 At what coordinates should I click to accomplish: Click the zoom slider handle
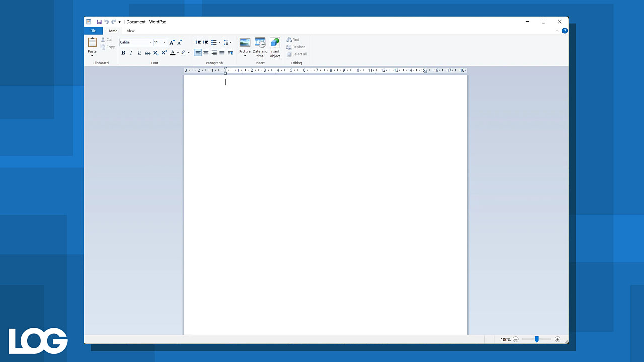coord(537,339)
